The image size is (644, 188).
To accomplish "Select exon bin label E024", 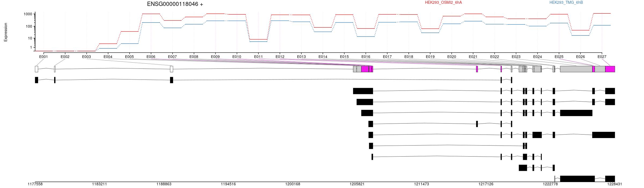I will click(537, 57).
